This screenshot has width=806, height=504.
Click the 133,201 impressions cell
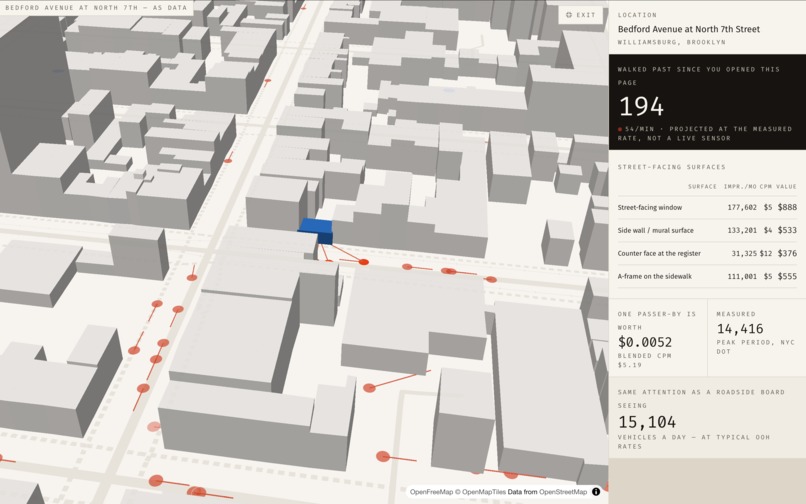click(742, 230)
